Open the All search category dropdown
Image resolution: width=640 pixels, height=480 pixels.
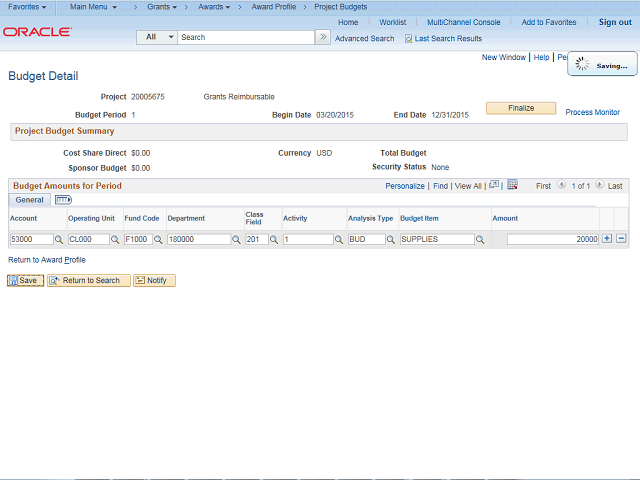(x=157, y=37)
